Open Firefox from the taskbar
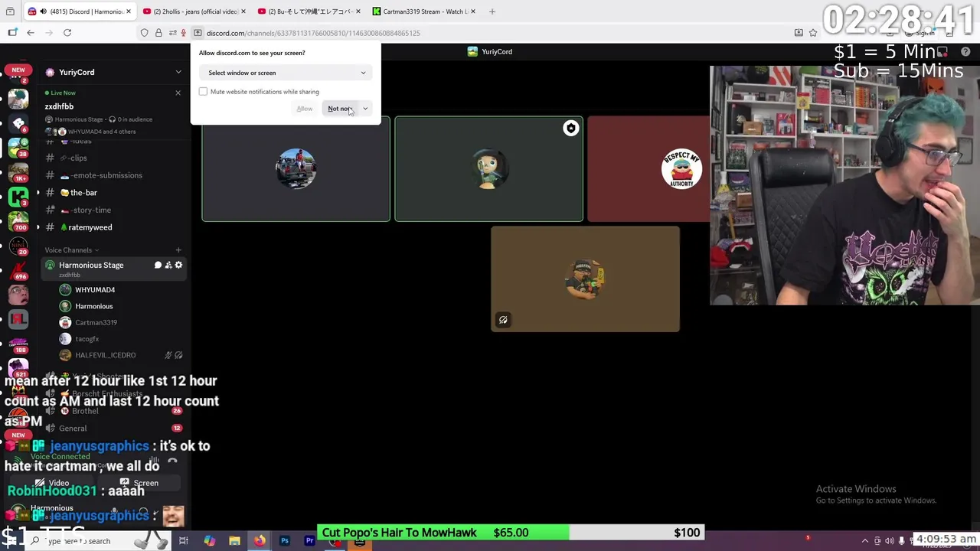Image resolution: width=980 pixels, height=551 pixels. [x=260, y=541]
